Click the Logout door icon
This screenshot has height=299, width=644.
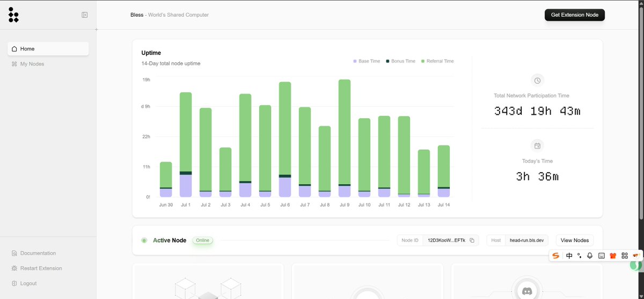tap(14, 283)
